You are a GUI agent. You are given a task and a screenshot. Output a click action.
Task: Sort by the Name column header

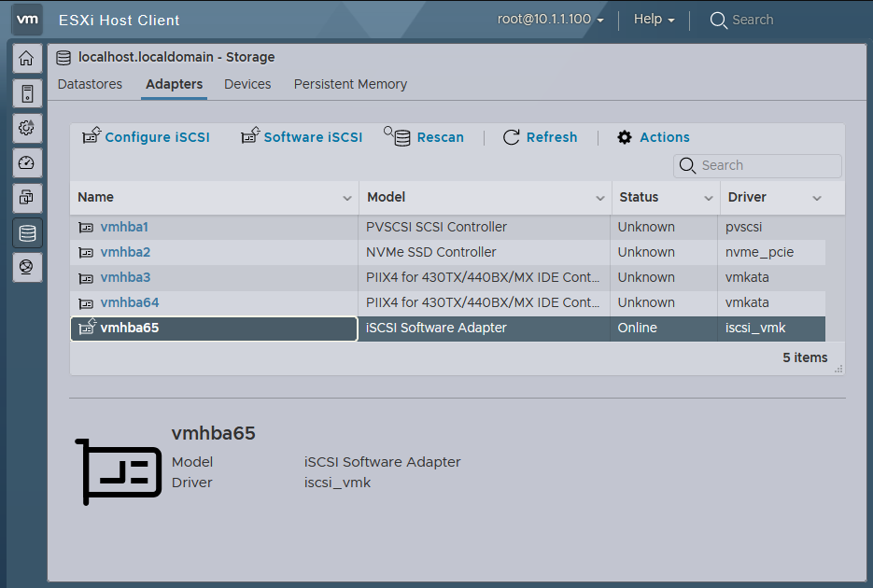95,197
